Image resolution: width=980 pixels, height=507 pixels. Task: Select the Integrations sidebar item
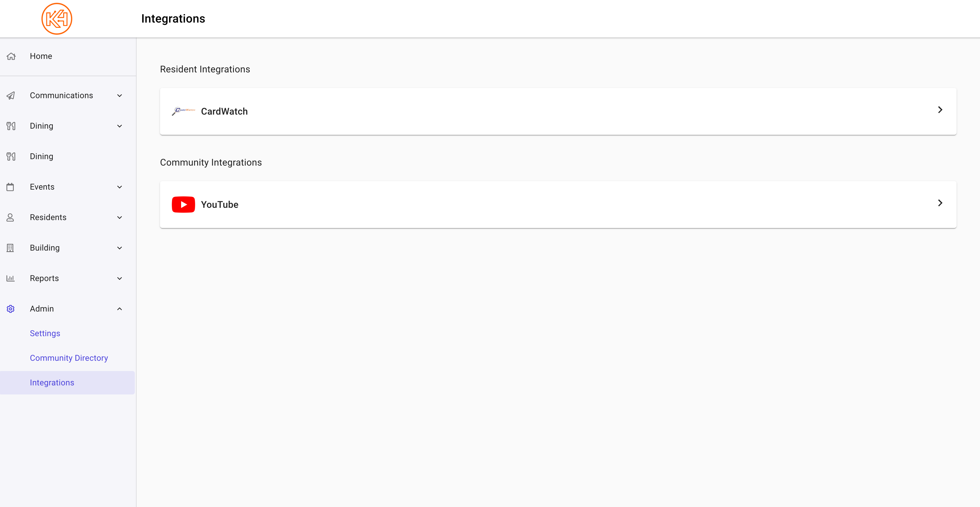coord(67,383)
